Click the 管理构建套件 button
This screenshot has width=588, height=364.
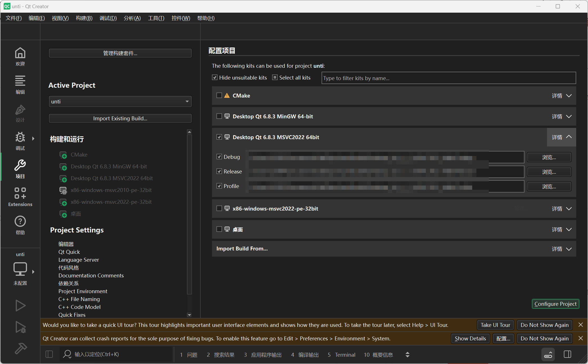click(120, 53)
